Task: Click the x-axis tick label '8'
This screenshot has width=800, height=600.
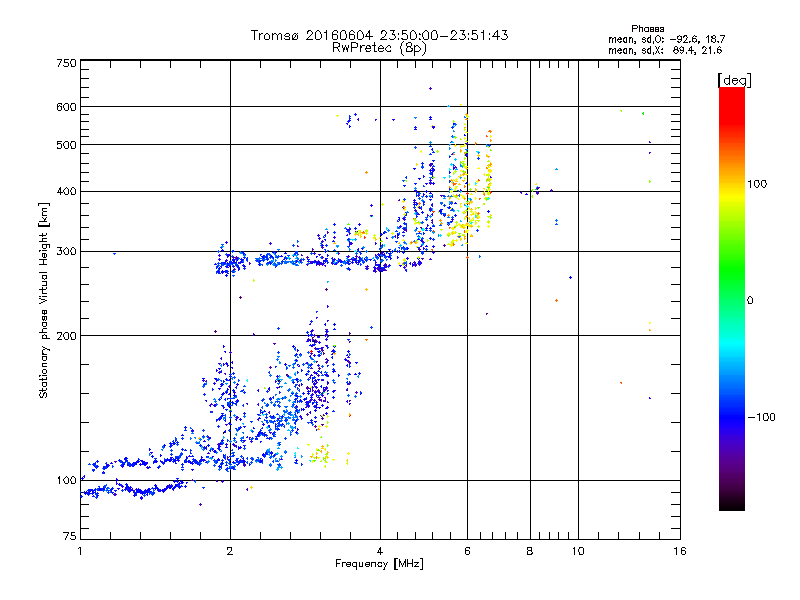Action: pyautogui.click(x=530, y=551)
